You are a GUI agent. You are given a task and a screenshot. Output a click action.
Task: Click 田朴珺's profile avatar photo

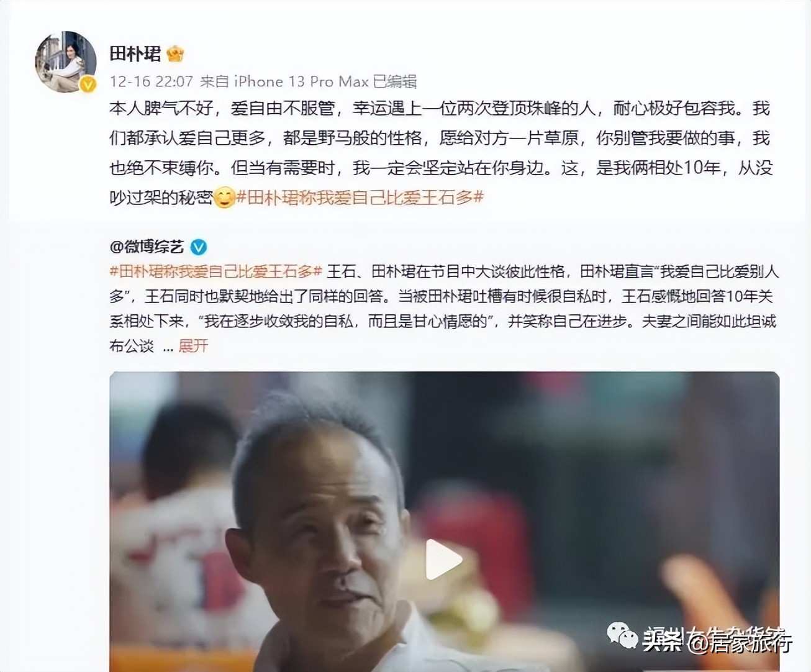tap(65, 61)
